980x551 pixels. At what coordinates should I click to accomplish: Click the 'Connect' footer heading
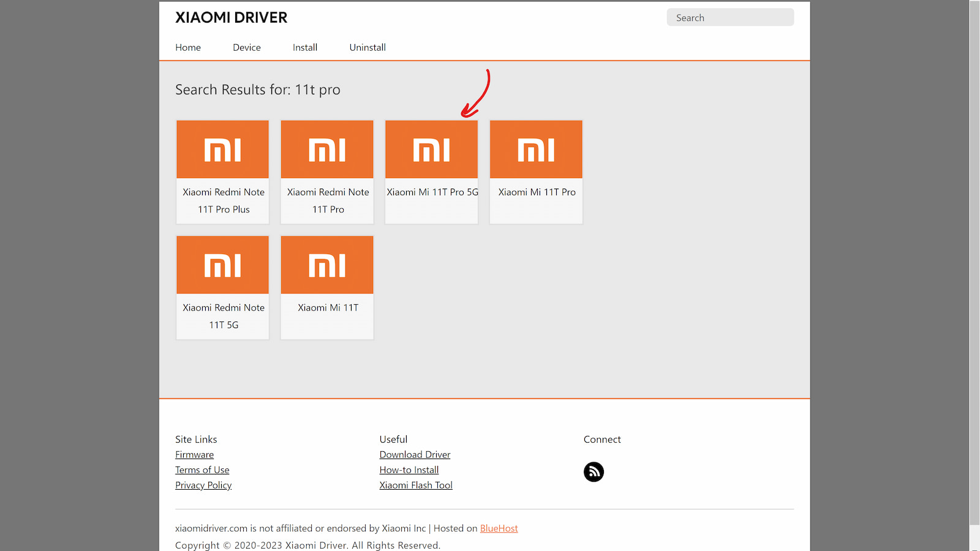click(602, 440)
